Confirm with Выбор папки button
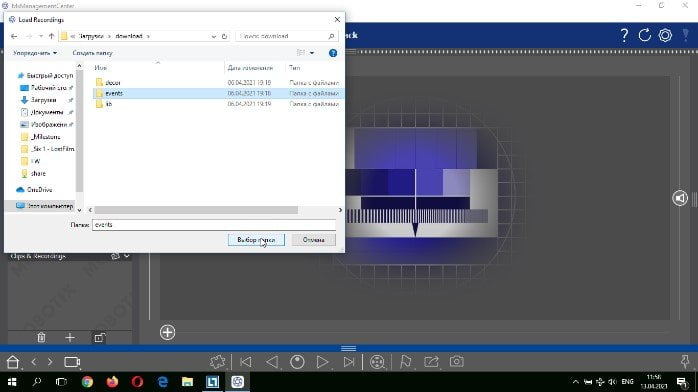This screenshot has height=392, width=698. (x=256, y=240)
